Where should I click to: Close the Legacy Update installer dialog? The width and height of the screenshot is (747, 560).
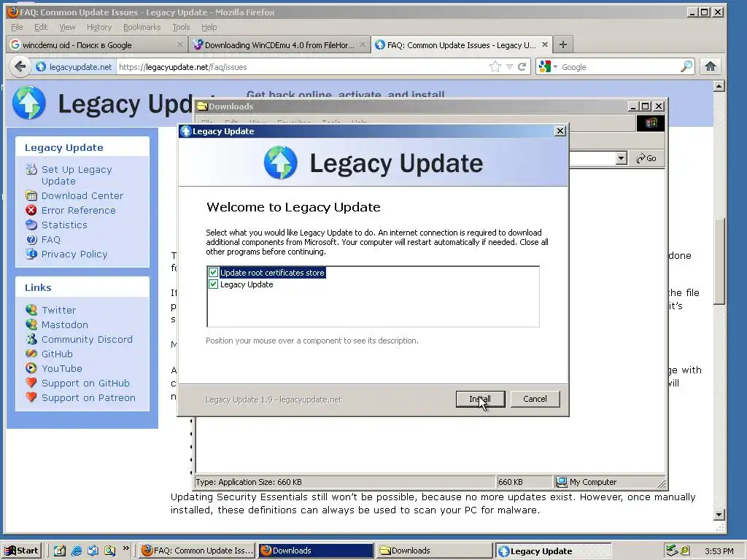[561, 131]
